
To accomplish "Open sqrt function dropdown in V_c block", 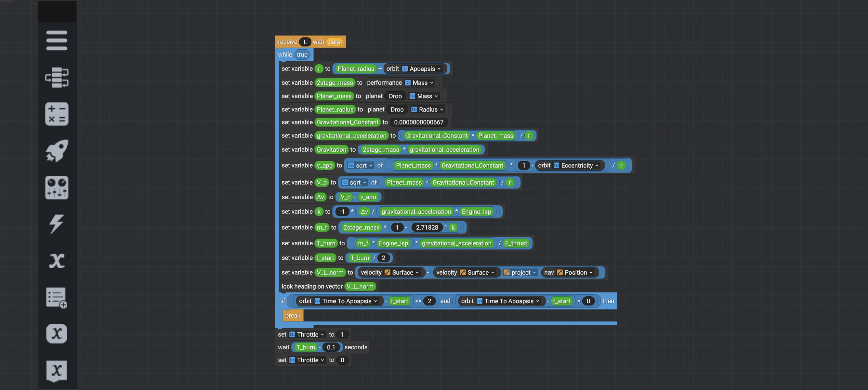I will [x=354, y=183].
